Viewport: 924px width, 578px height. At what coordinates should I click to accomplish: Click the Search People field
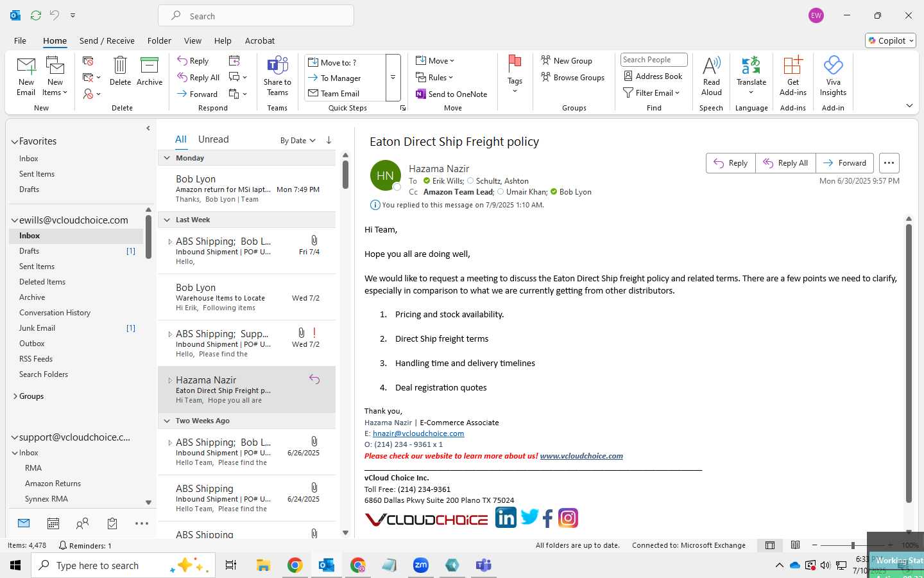pos(654,60)
